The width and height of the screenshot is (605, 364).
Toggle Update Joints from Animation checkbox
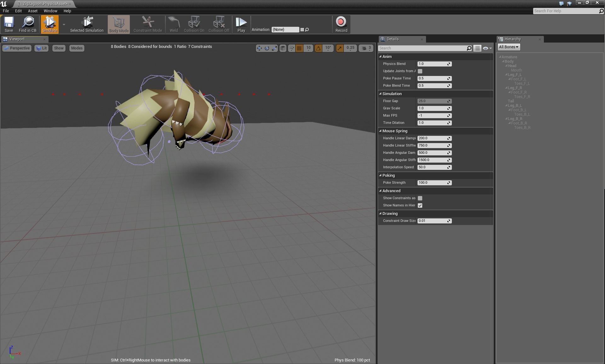tap(420, 71)
